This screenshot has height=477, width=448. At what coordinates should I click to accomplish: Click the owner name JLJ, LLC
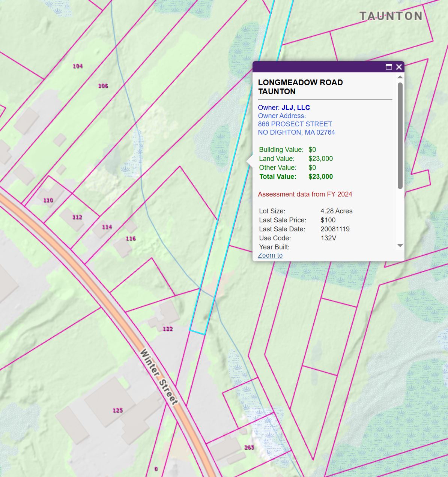[296, 108]
